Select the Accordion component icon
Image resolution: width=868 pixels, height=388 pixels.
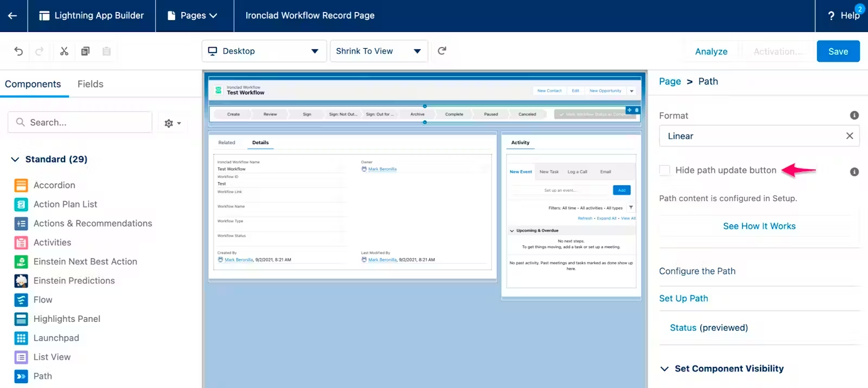(x=21, y=185)
